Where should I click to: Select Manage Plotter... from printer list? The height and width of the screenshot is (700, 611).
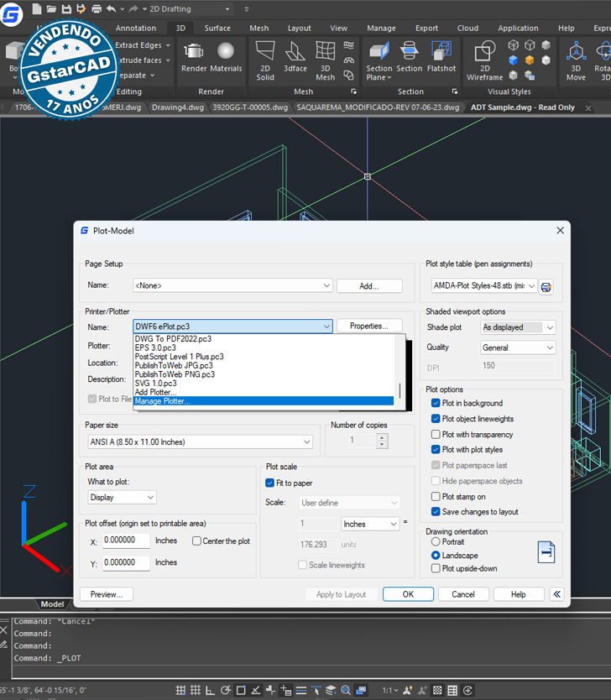point(264,401)
